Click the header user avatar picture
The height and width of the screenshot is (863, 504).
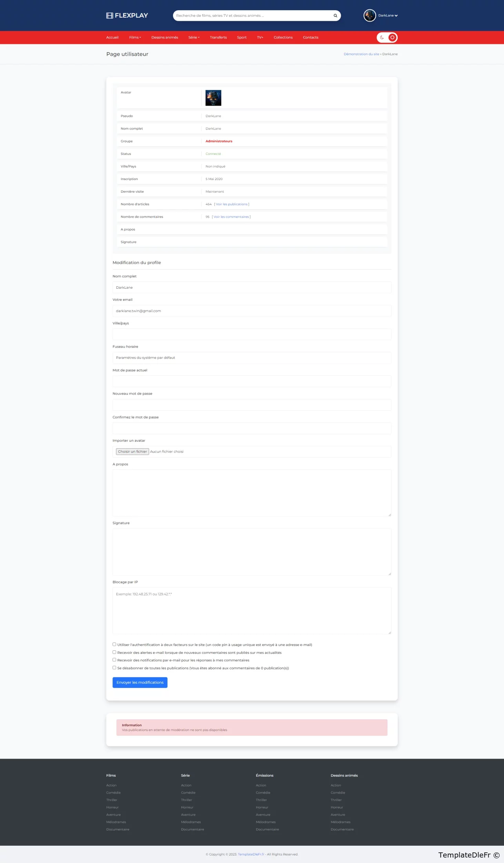(x=369, y=16)
